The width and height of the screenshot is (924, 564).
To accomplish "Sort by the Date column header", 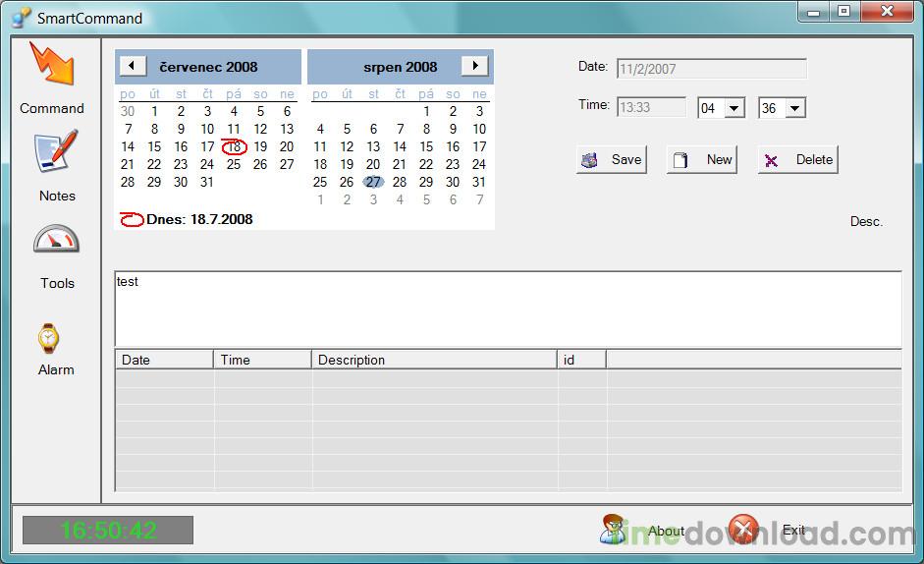I will 163,360.
